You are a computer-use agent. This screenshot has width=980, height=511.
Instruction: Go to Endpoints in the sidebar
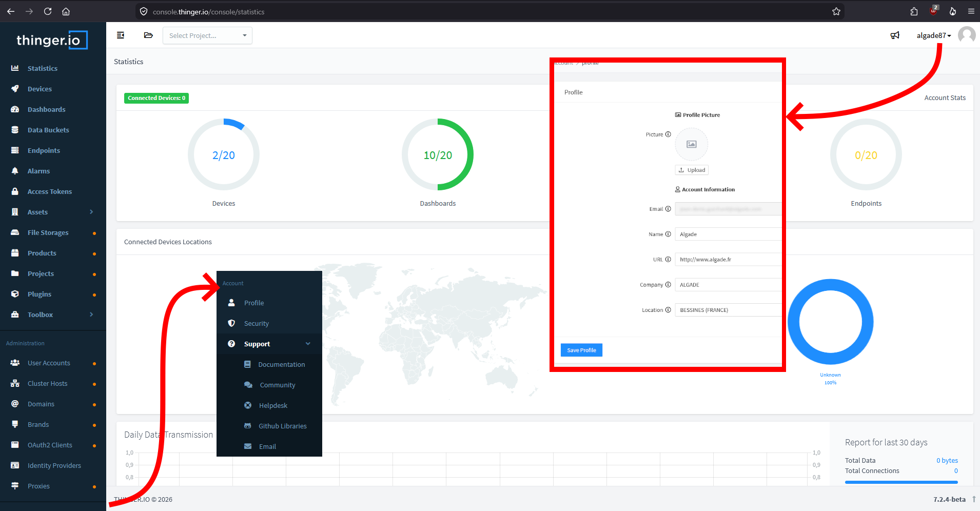[44, 150]
